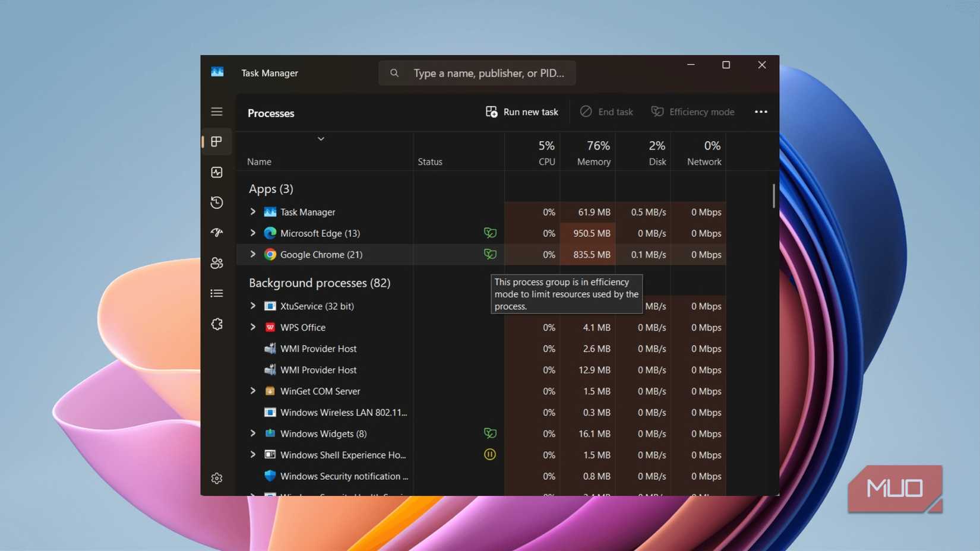
Task: Click the Run new task button
Action: (522, 112)
